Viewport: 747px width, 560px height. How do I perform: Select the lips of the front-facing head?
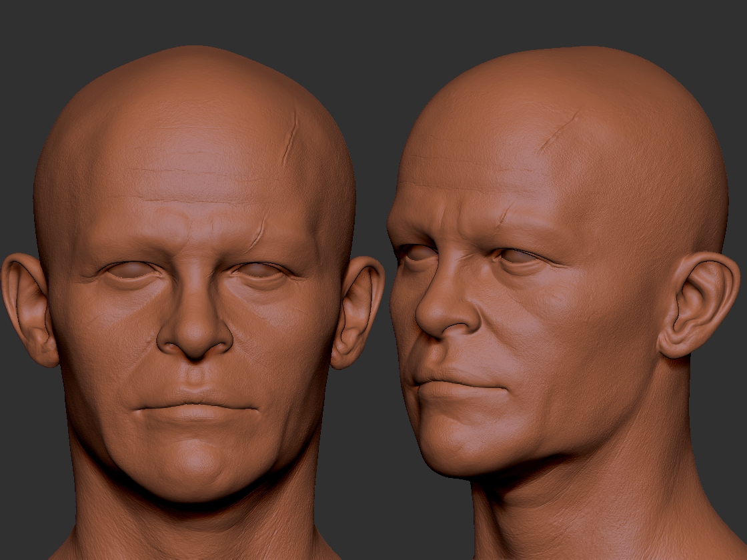(x=195, y=407)
